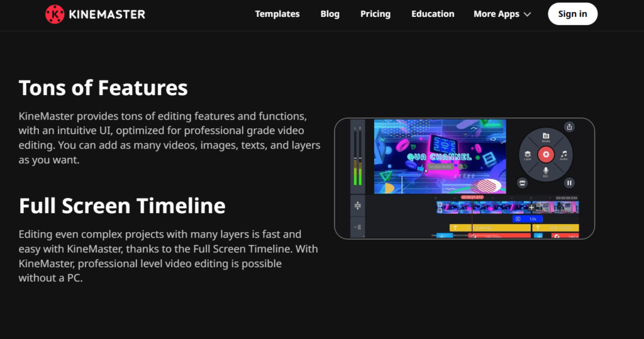Navigate to the Education page

[433, 14]
